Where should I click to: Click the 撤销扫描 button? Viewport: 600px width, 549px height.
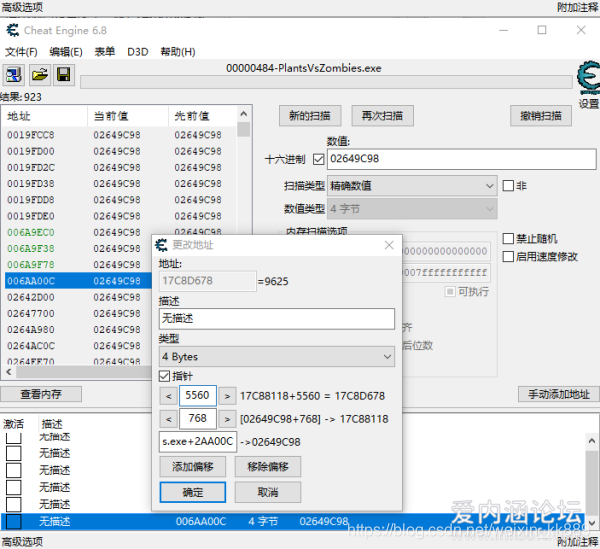[x=541, y=116]
